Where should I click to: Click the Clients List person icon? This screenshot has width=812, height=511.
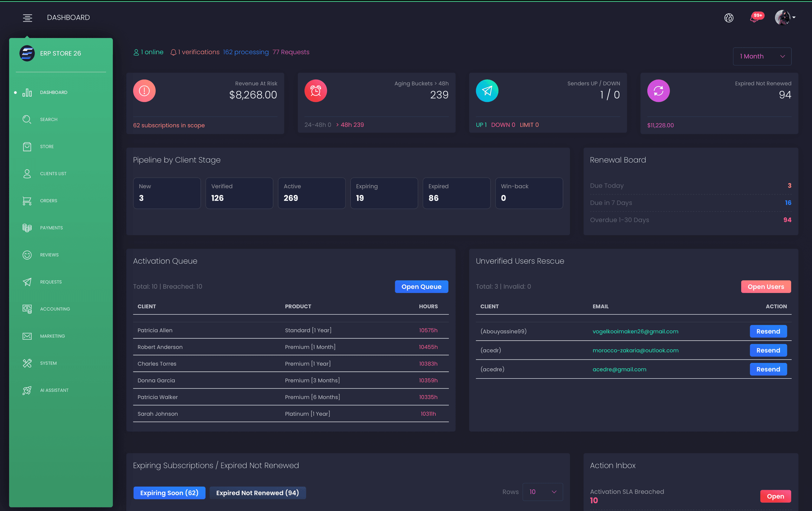click(27, 174)
